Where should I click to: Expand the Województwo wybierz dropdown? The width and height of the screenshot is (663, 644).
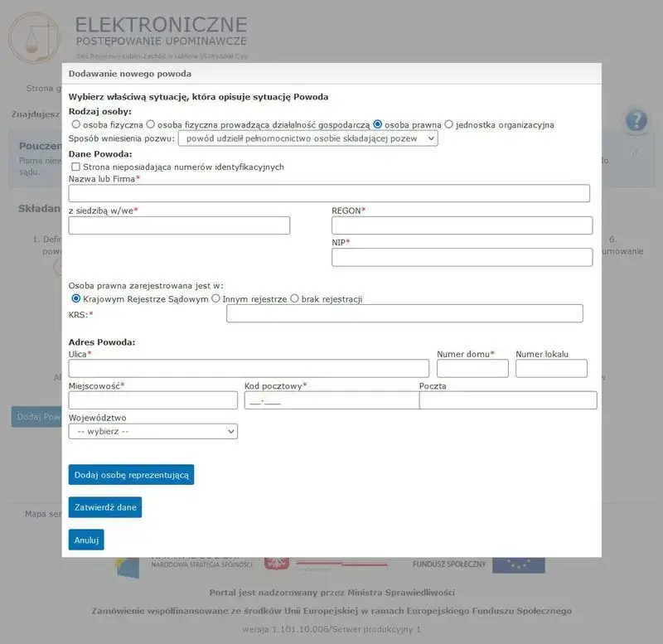152,431
